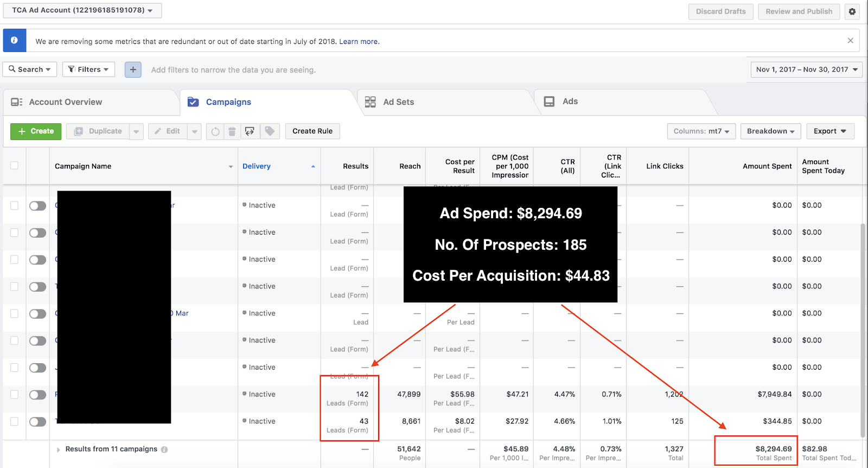Open Campaign Name column sort arrow

[231, 167]
